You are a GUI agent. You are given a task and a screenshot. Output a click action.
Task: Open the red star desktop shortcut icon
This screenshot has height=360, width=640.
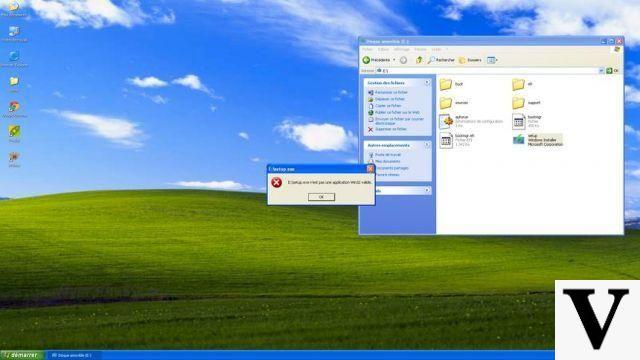point(14,160)
